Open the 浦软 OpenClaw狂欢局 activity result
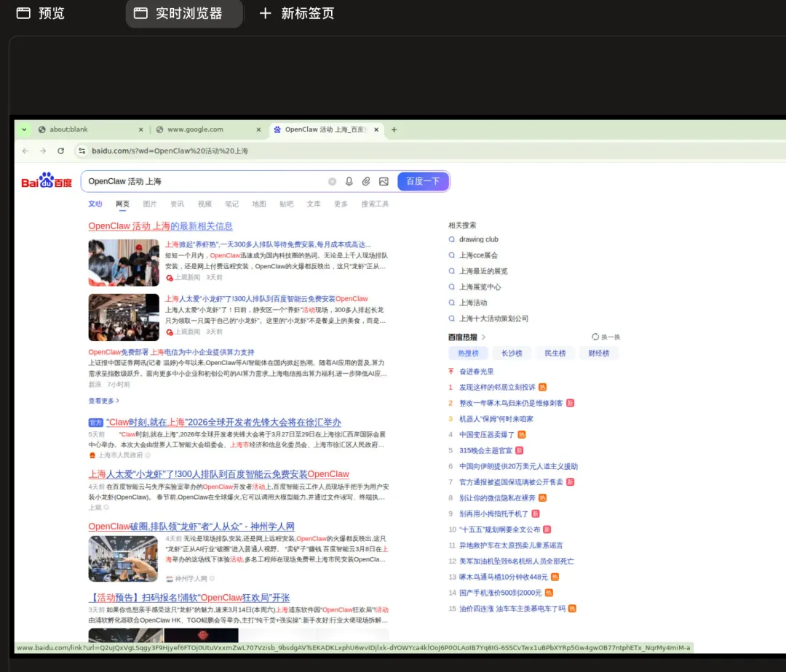This screenshot has height=672, width=786. click(189, 597)
